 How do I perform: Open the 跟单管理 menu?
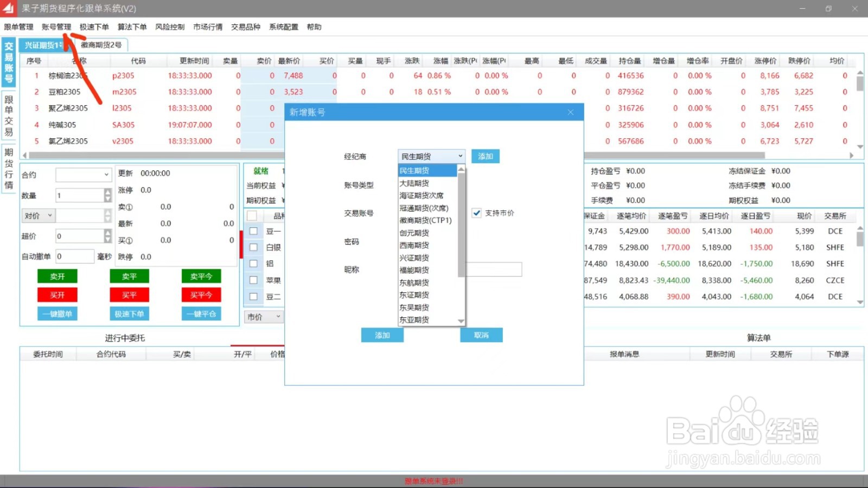18,27
